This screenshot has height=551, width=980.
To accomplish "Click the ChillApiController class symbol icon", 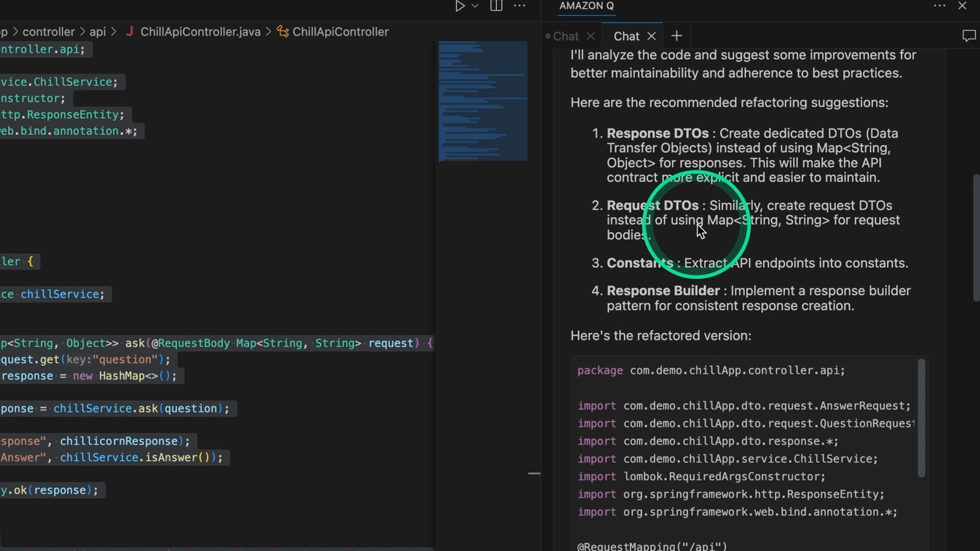I will (x=283, y=32).
